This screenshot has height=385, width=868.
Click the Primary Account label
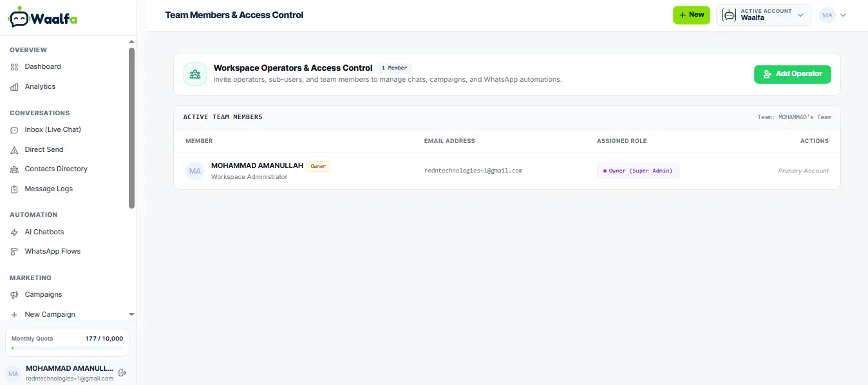pos(804,171)
